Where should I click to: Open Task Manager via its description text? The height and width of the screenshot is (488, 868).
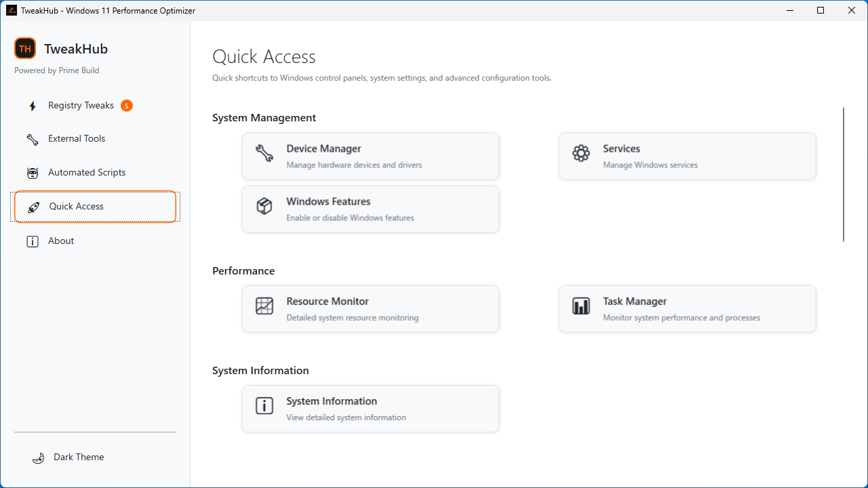(682, 318)
